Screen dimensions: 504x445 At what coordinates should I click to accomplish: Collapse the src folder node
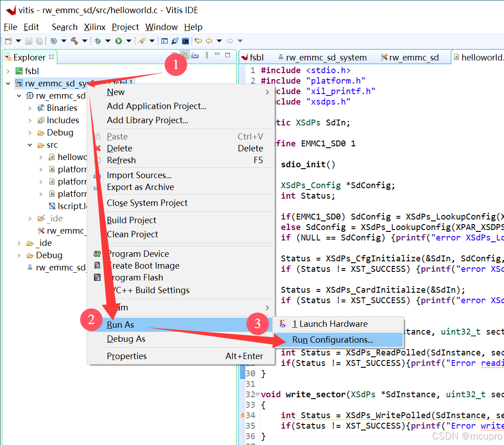tap(30, 145)
